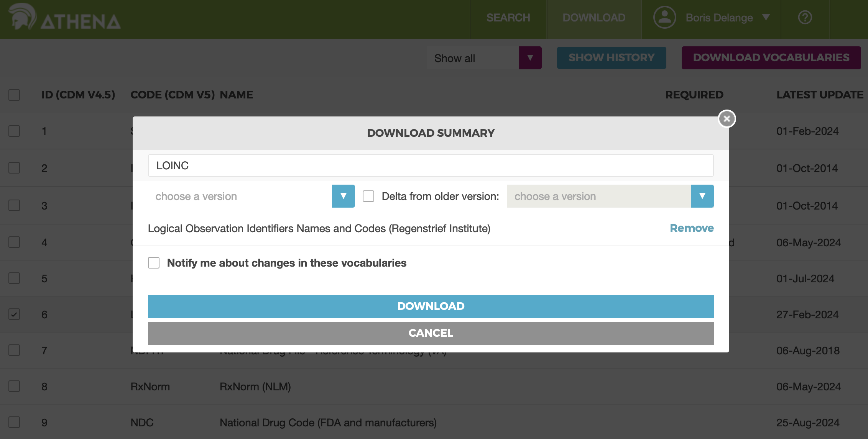Go to the SEARCH menu
This screenshot has width=868, height=439.
click(508, 18)
